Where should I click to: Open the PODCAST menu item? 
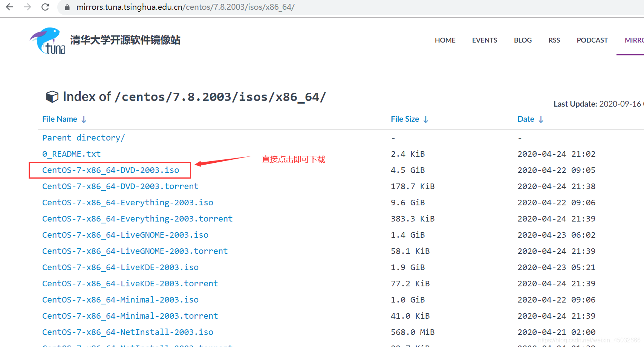[x=592, y=40]
